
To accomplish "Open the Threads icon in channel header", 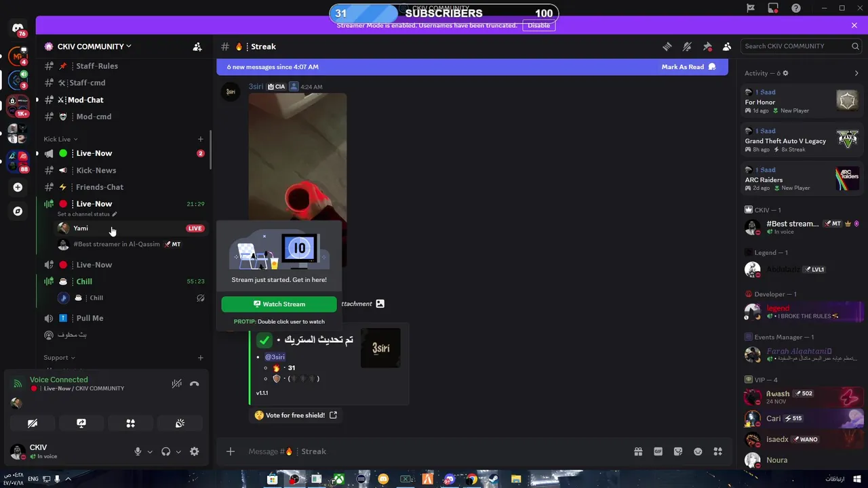I will [x=667, y=47].
